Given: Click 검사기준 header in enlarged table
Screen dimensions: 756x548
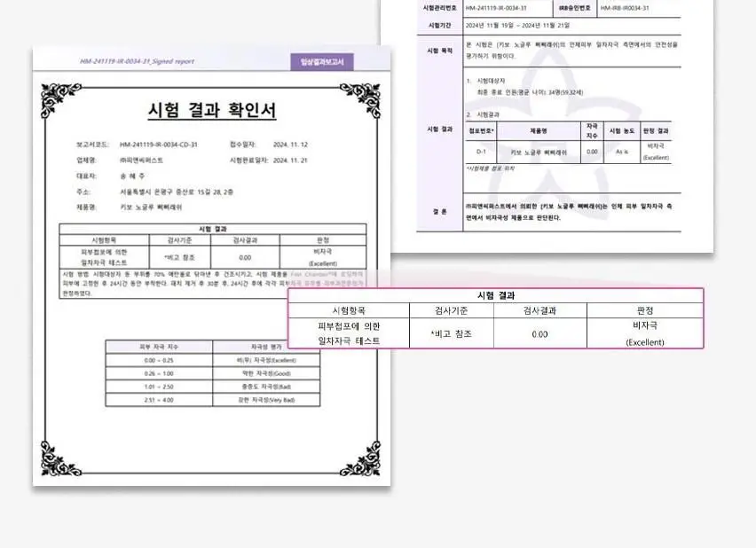Looking at the screenshot, I should tap(451, 310).
